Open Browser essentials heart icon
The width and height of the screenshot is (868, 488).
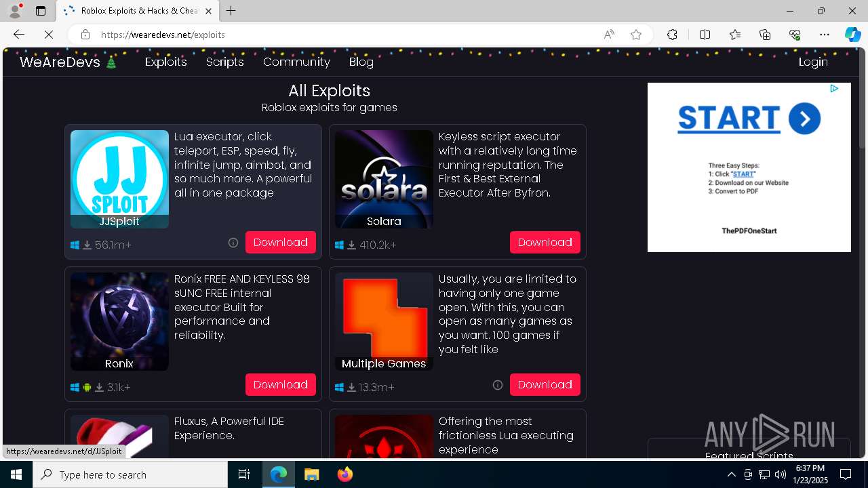pyautogui.click(x=795, y=35)
